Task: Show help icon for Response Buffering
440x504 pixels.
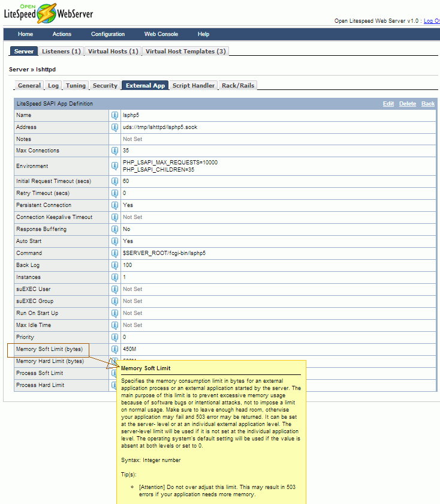Action: coord(114,229)
